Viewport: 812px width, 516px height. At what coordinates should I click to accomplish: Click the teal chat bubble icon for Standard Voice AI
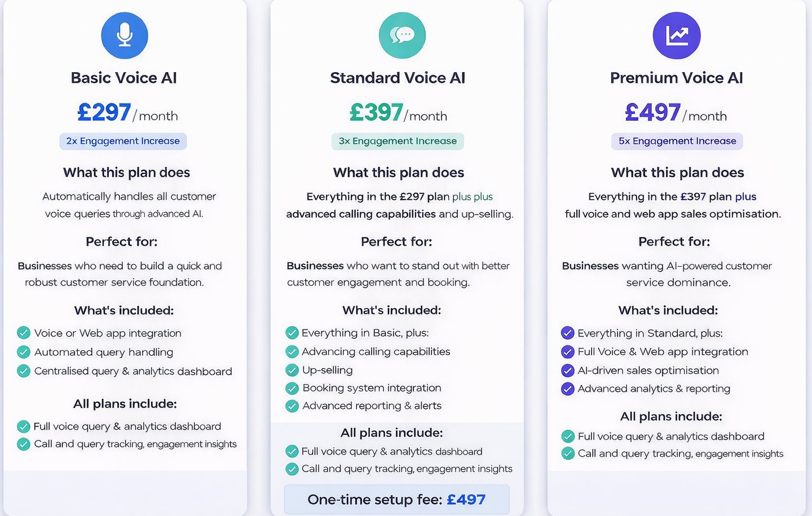pos(402,36)
